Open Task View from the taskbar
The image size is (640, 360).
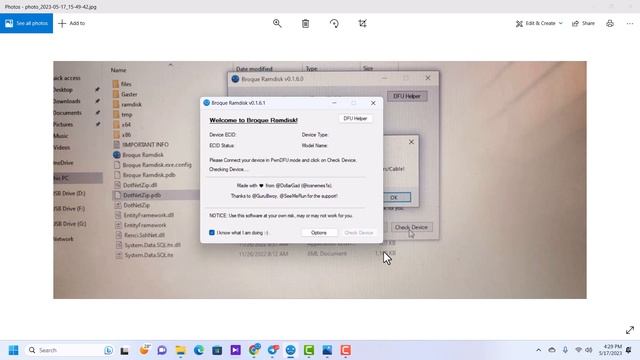[x=124, y=350]
